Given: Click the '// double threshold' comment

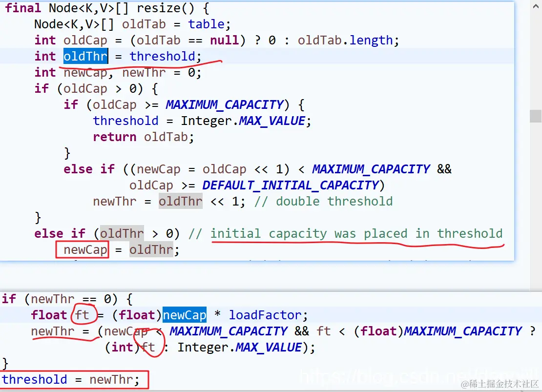Looking at the screenshot, I should click(x=324, y=201).
